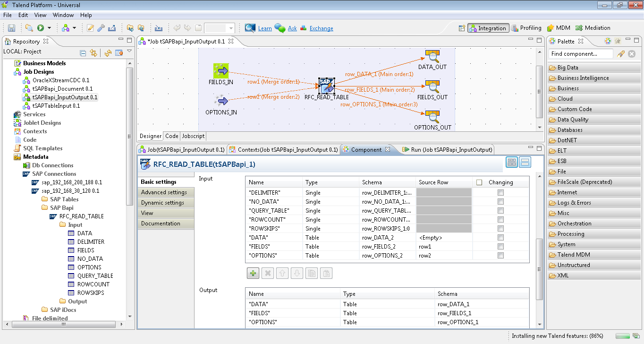Check Changing for "DATA" input row
Viewport: 644px width, 344px height.
point(500,238)
